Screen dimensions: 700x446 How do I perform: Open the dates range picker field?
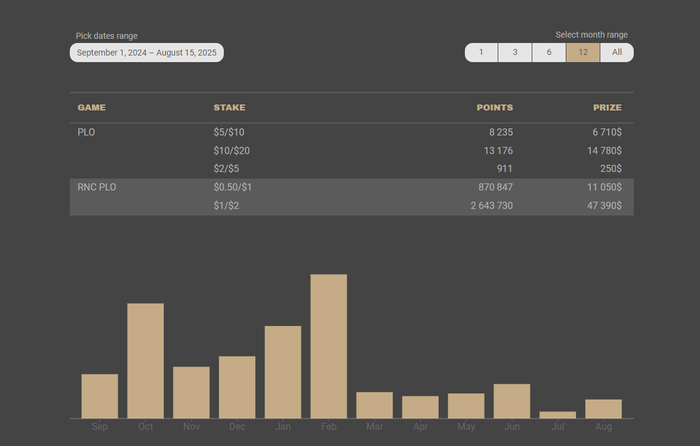146,53
